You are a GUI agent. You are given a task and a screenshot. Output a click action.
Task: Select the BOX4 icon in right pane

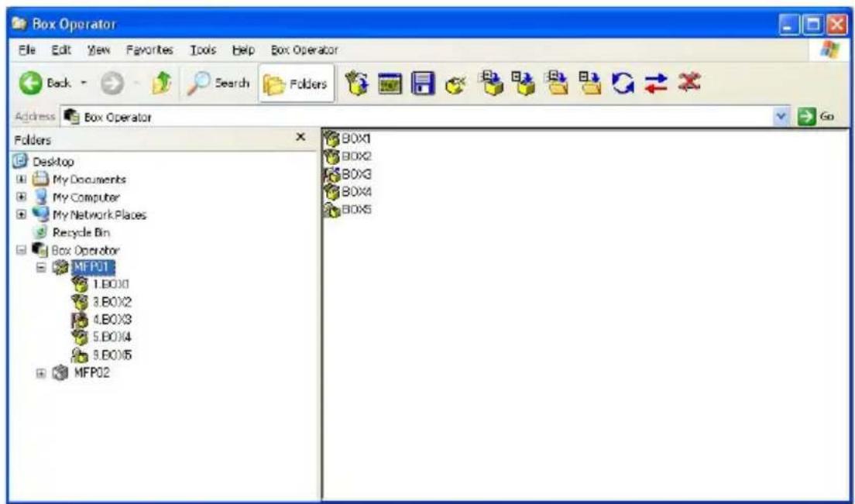click(x=331, y=192)
